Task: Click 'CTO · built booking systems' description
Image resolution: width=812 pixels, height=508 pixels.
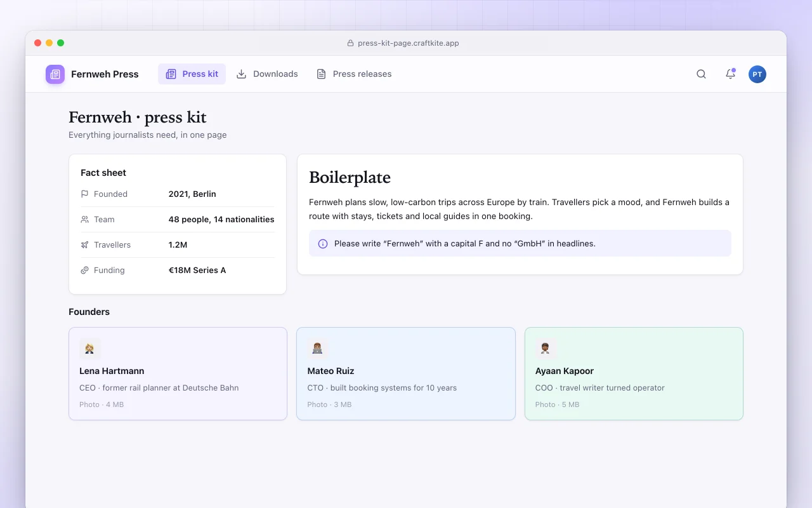Action: tap(382, 388)
